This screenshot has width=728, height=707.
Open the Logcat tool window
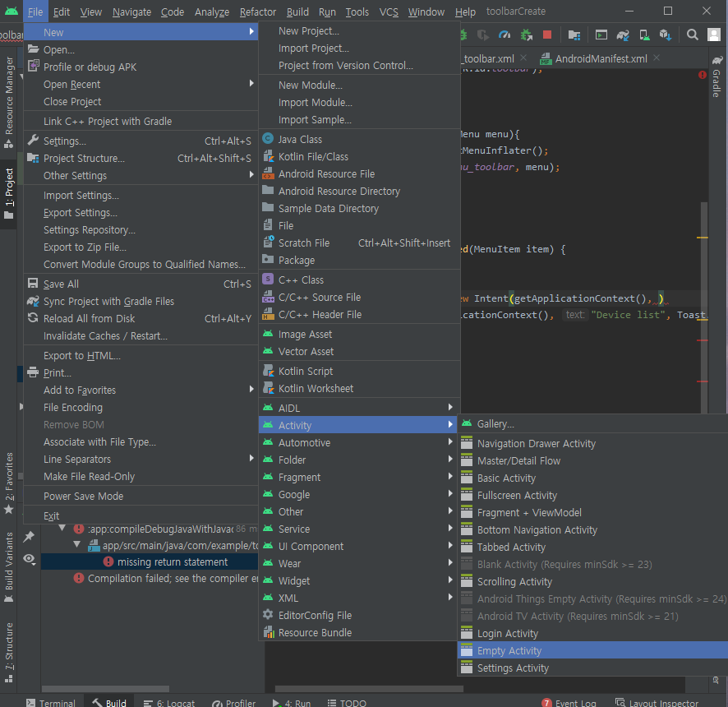click(x=169, y=702)
